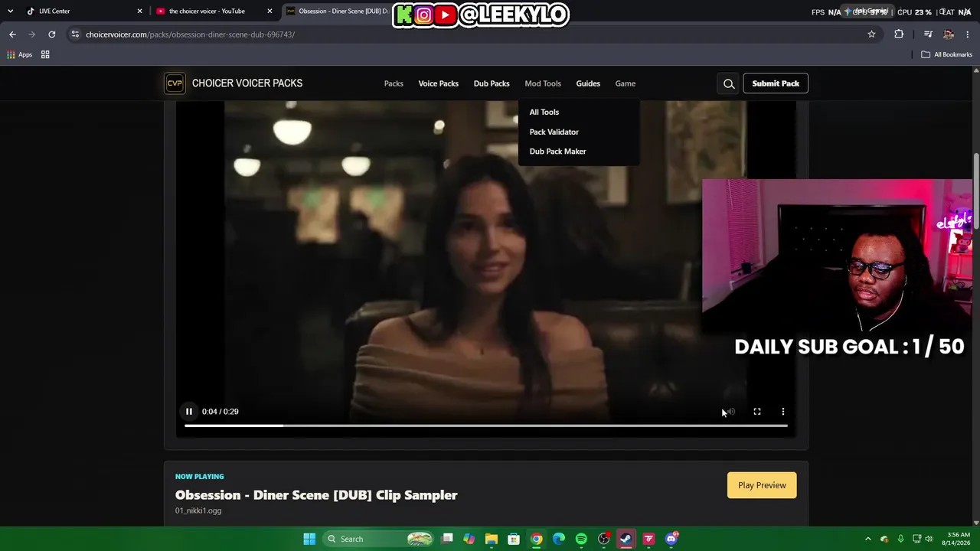980x551 pixels.
Task: Click the yellow Play Preview button
Action: 762,485
